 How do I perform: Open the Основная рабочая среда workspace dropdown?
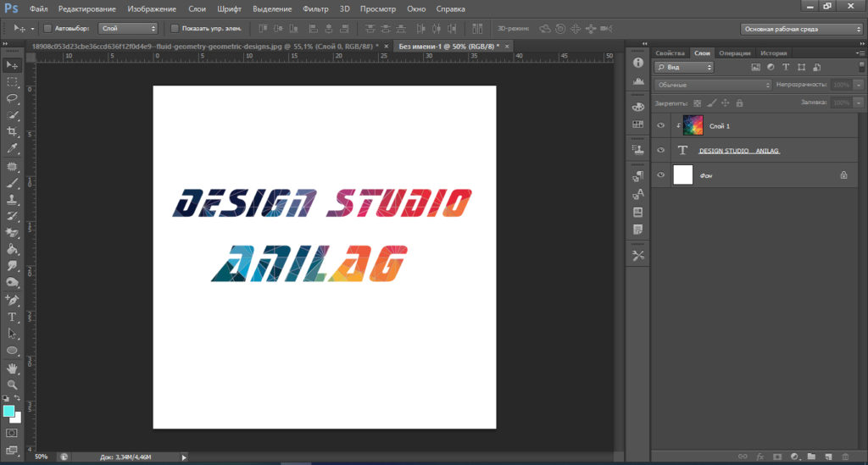[802, 28]
